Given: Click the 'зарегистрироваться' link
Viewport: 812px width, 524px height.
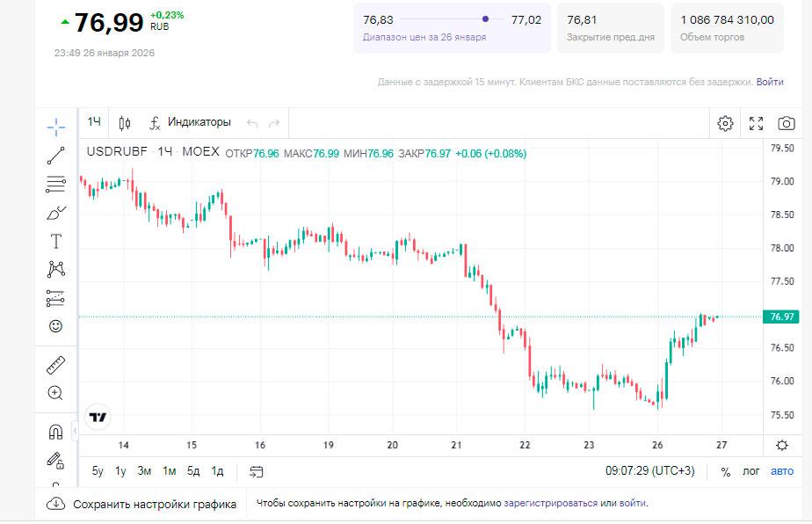Looking at the screenshot, I should pos(550,504).
